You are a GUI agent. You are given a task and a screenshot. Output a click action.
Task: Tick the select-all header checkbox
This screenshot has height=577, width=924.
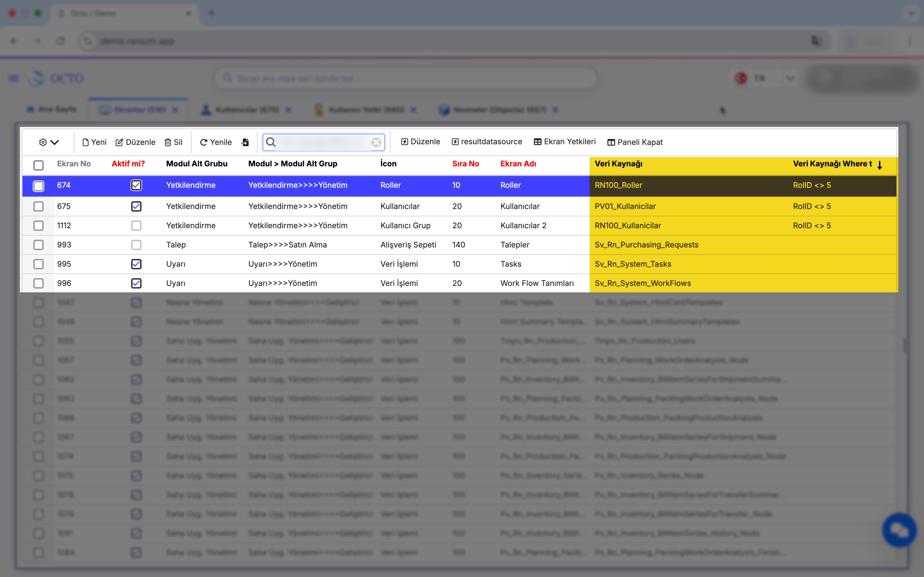click(x=38, y=165)
